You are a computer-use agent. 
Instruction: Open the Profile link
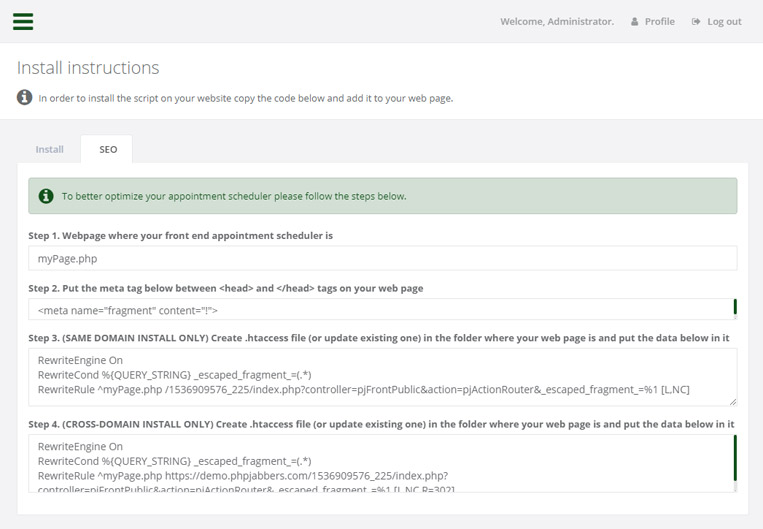[x=653, y=22]
